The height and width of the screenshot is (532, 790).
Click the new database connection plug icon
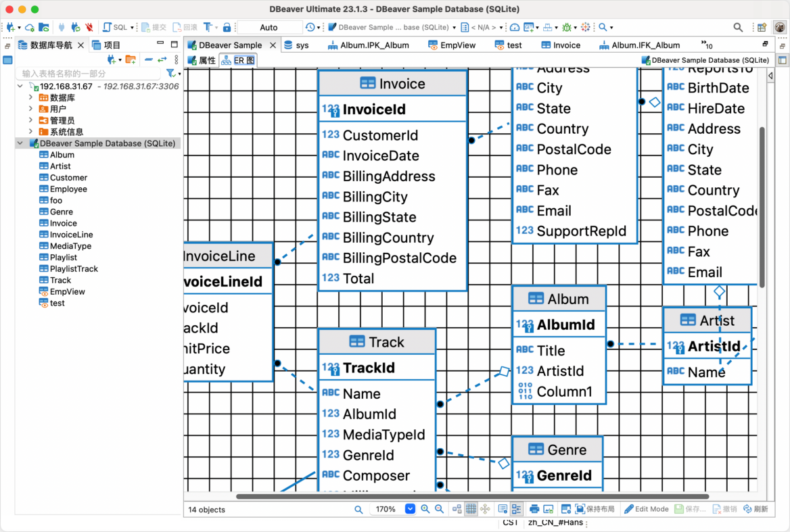[x=10, y=27]
